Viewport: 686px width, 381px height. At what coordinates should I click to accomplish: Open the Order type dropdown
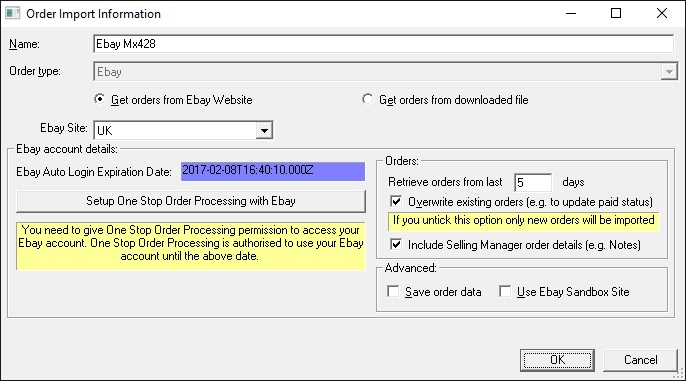point(668,72)
